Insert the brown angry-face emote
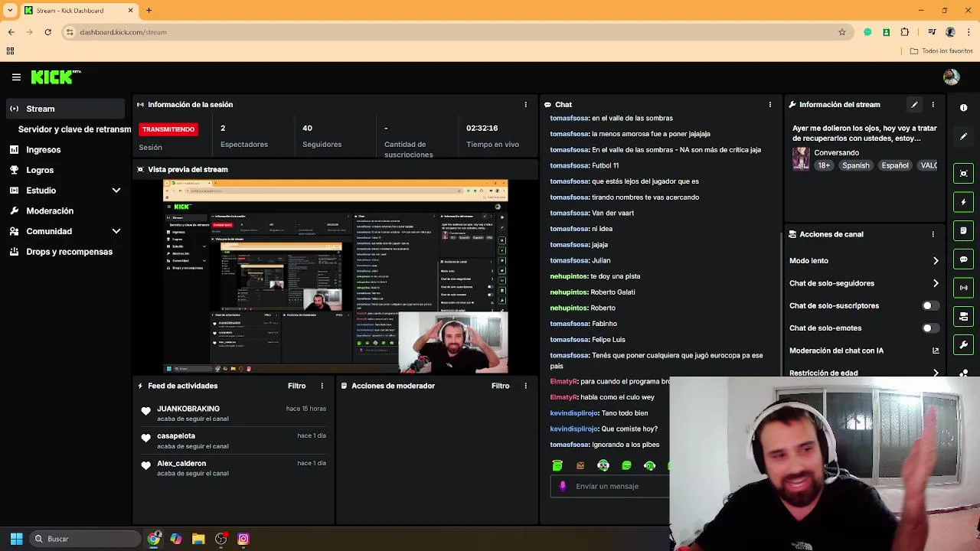The image size is (980, 551). click(580, 465)
